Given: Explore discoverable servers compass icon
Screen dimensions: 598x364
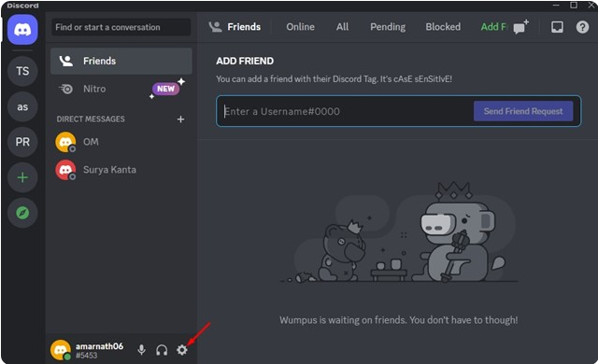Looking at the screenshot, I should coord(22,213).
